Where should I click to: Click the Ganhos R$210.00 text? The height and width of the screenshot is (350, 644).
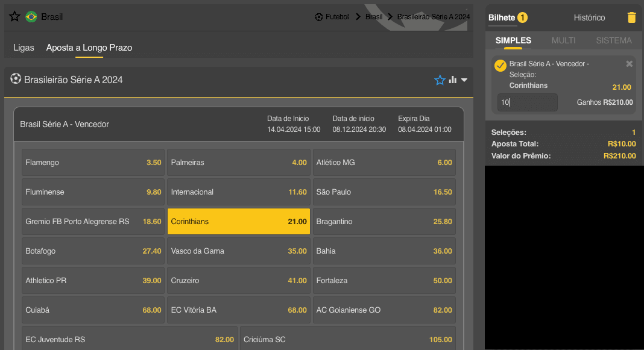tap(605, 102)
